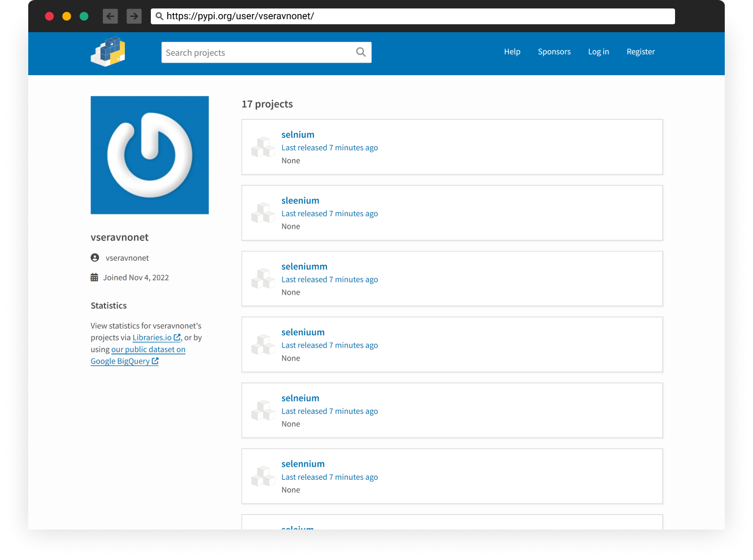Click the PyPI logo in header
The height and width of the screenshot is (560, 753).
(108, 52)
